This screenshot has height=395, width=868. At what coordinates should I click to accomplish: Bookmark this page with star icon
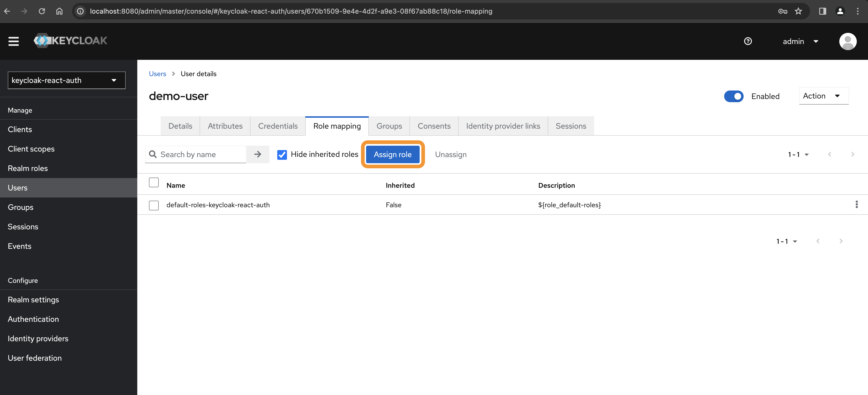(798, 11)
